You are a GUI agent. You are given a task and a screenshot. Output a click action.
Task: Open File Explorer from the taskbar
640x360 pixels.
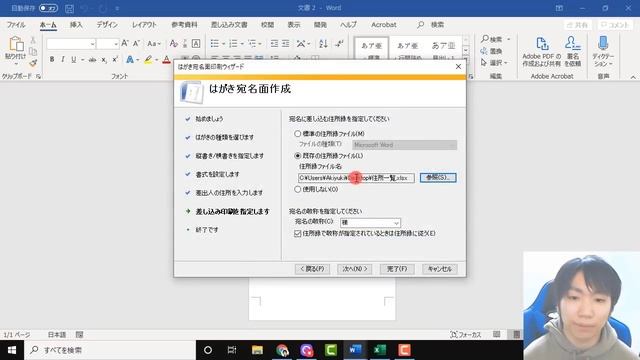(x=257, y=350)
